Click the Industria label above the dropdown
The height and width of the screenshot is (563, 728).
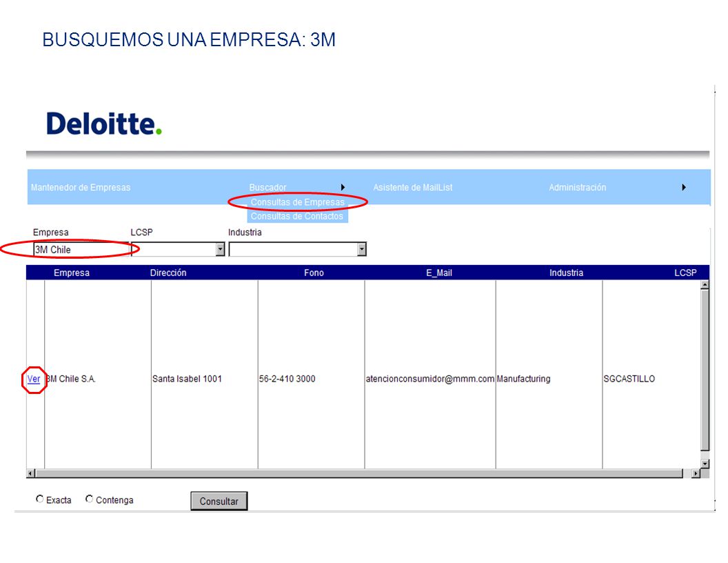[245, 233]
